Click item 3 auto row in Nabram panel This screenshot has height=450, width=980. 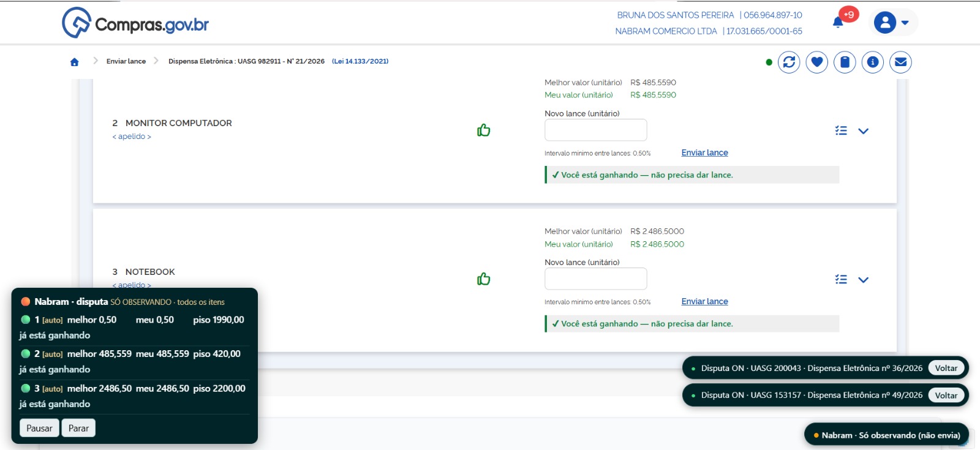pyautogui.click(x=135, y=396)
